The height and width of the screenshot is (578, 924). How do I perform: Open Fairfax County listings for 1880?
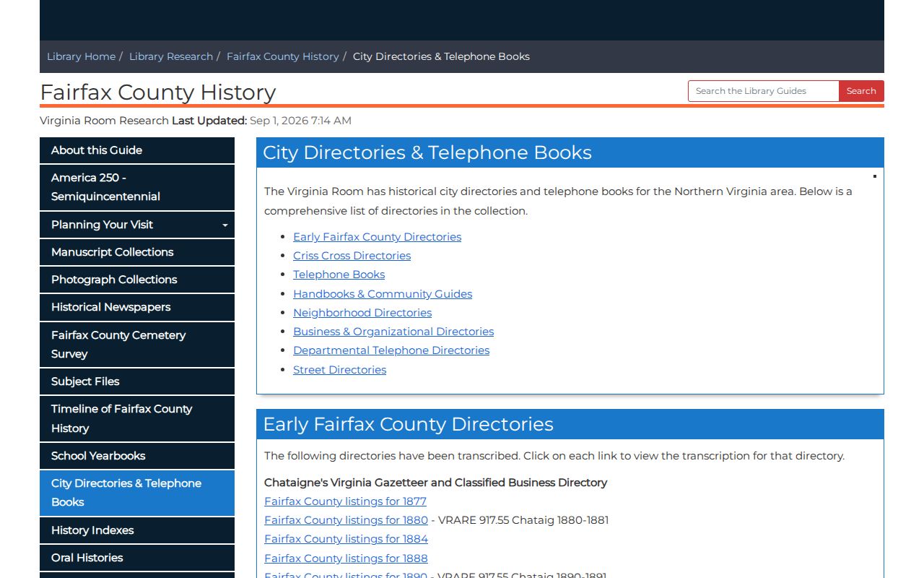tap(346, 520)
